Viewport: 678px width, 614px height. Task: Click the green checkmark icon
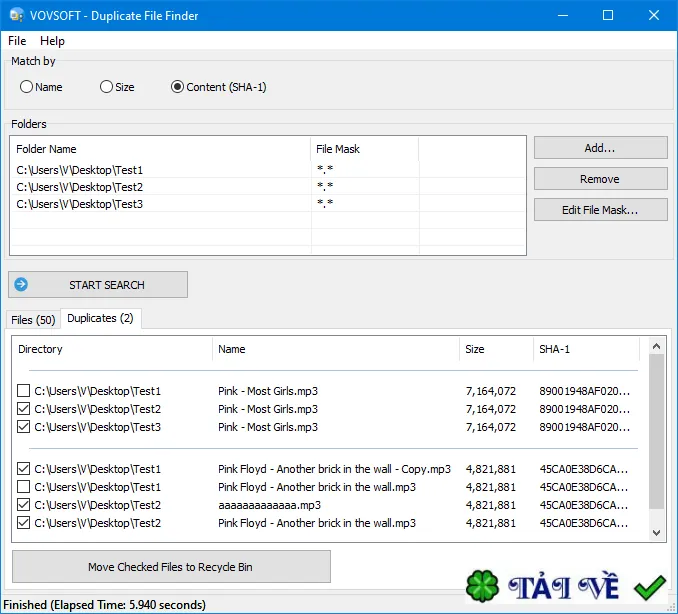pyautogui.click(x=649, y=587)
